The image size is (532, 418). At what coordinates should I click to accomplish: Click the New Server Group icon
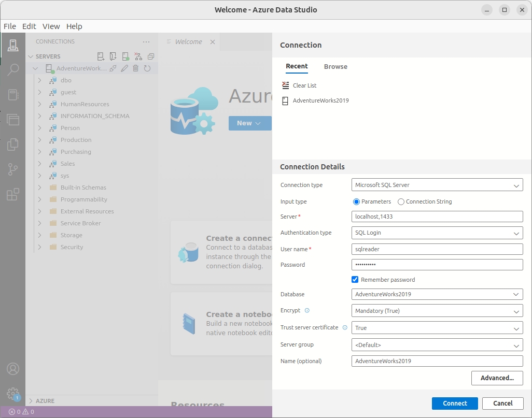(113, 56)
